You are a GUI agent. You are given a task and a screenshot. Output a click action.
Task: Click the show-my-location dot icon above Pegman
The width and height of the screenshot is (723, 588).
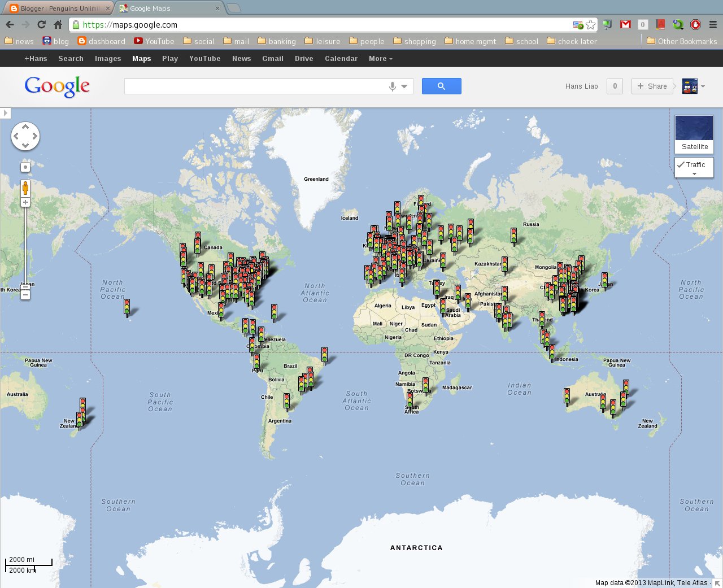(x=25, y=167)
